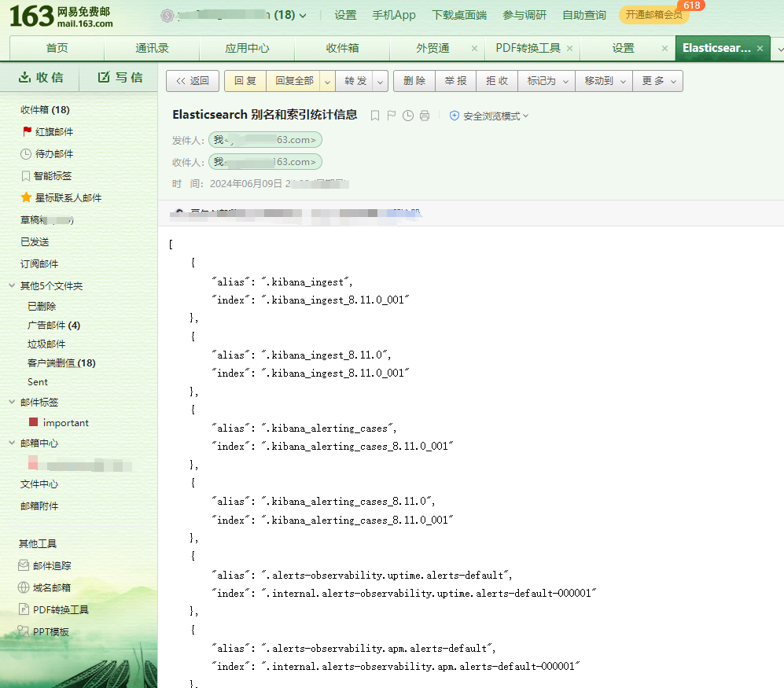Click the 举报 report button

point(455,81)
